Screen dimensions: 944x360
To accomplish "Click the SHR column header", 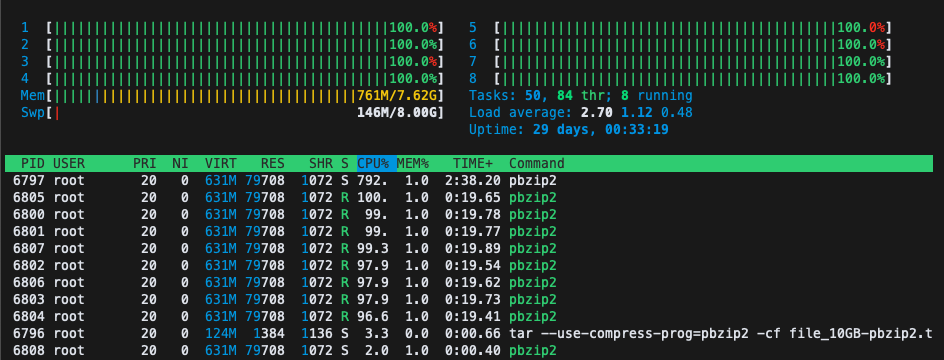I will tap(321, 163).
